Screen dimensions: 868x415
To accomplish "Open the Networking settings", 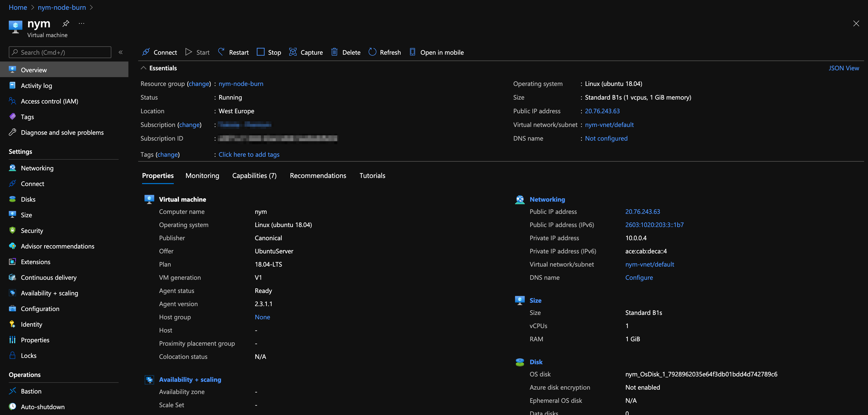I will (x=37, y=168).
